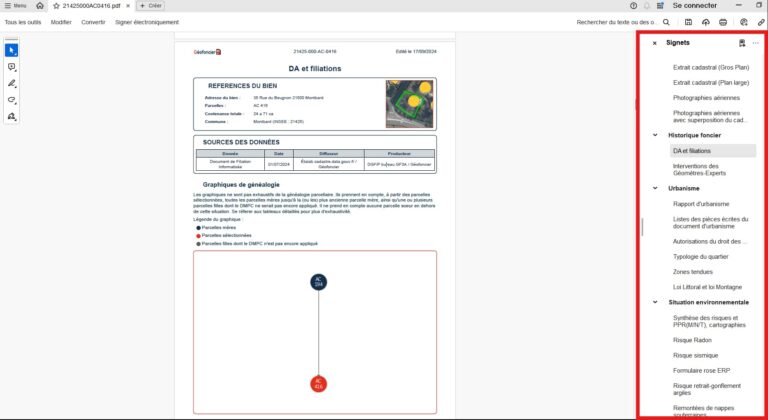Open Interventions des Géomètres-Experts bookmark
This screenshot has width=768, height=420.
coord(699,170)
